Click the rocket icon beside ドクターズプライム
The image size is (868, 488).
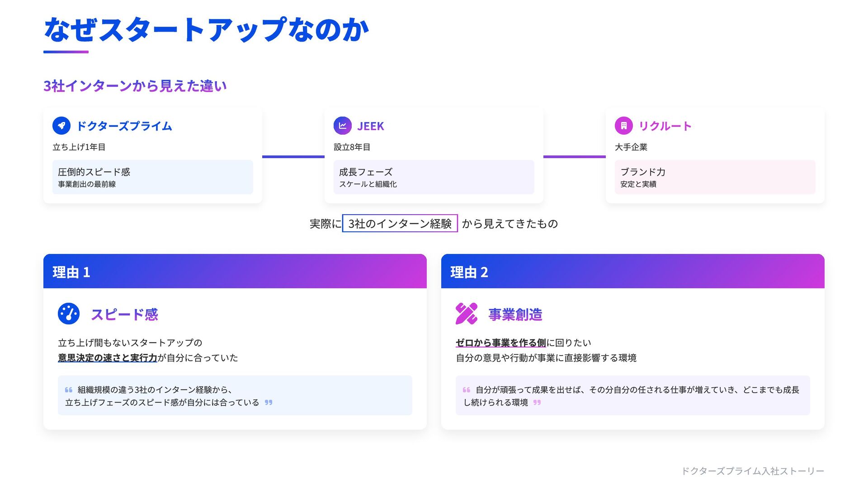pyautogui.click(x=61, y=126)
